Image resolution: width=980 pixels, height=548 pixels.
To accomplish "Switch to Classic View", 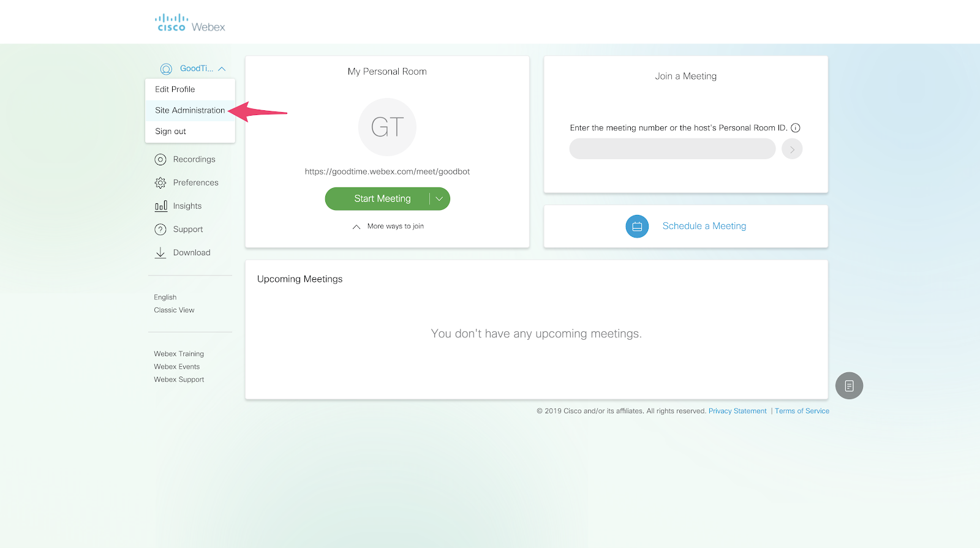I will tap(174, 310).
